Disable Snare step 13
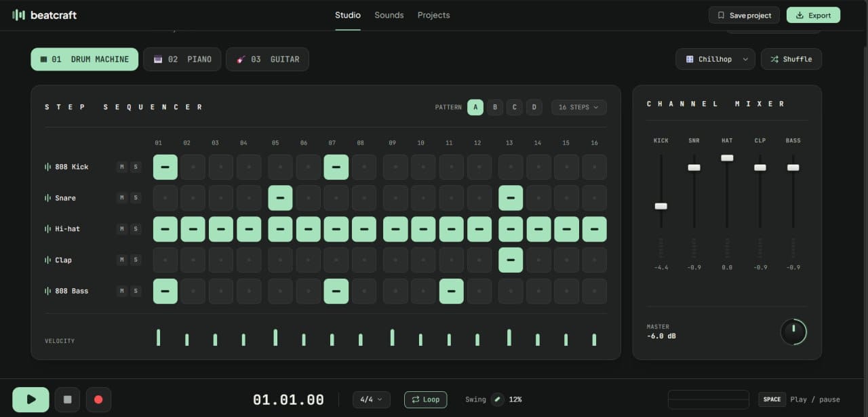 (511, 198)
